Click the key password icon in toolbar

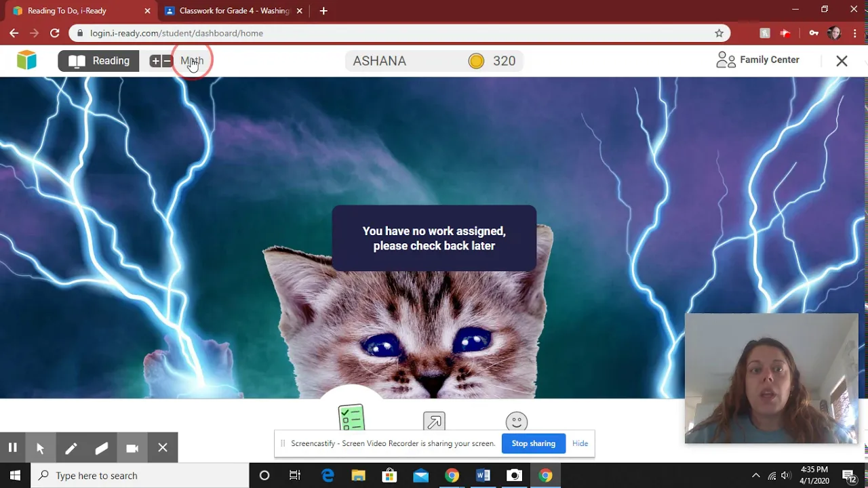click(x=814, y=33)
